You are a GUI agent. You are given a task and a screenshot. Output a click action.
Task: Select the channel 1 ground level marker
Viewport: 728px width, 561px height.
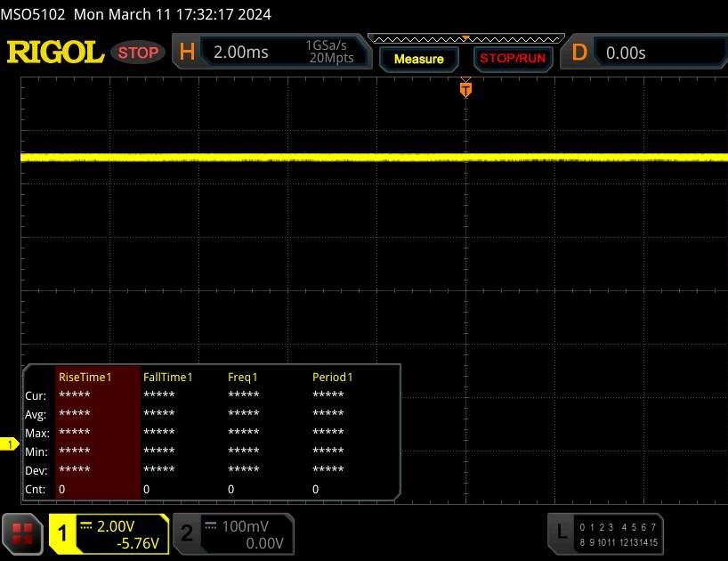9,444
